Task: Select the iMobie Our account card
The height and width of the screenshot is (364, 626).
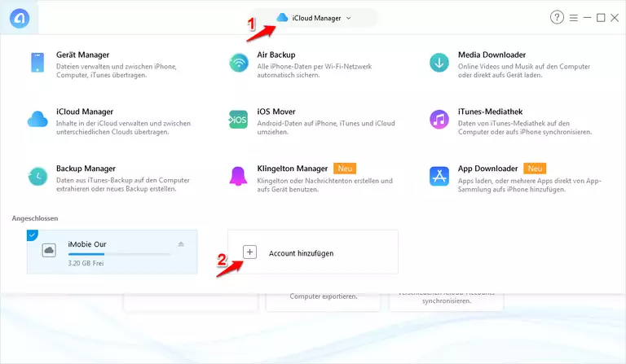Action: [112, 252]
